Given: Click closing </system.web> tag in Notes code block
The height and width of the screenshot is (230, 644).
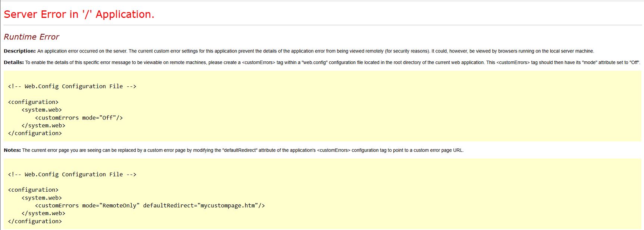Looking at the screenshot, I should click(43, 214).
